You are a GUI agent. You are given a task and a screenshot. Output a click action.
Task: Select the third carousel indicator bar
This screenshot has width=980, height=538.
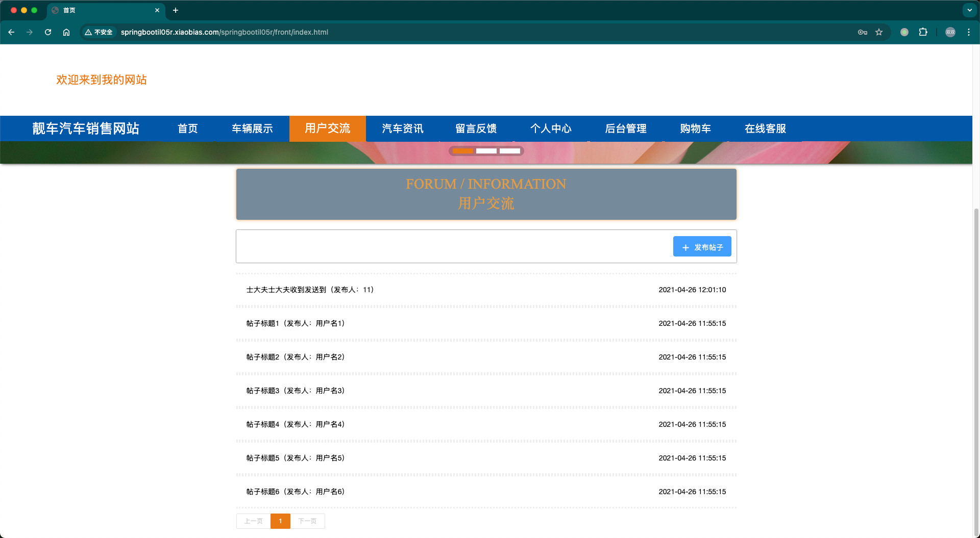coord(510,151)
